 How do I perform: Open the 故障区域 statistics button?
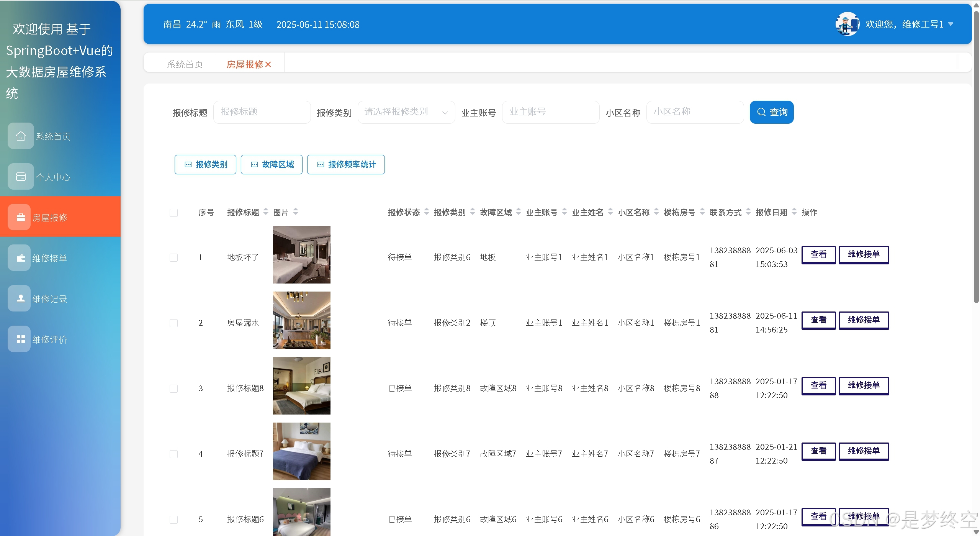[x=272, y=164]
